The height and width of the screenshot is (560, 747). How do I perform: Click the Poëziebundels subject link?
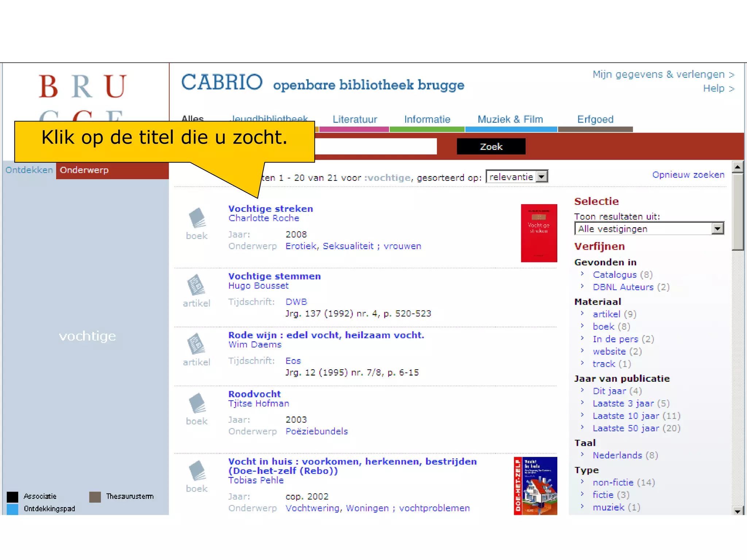tap(317, 431)
